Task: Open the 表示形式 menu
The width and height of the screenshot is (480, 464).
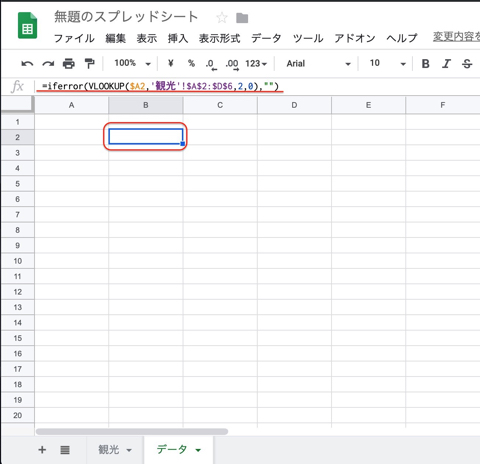Action: pyautogui.click(x=219, y=38)
